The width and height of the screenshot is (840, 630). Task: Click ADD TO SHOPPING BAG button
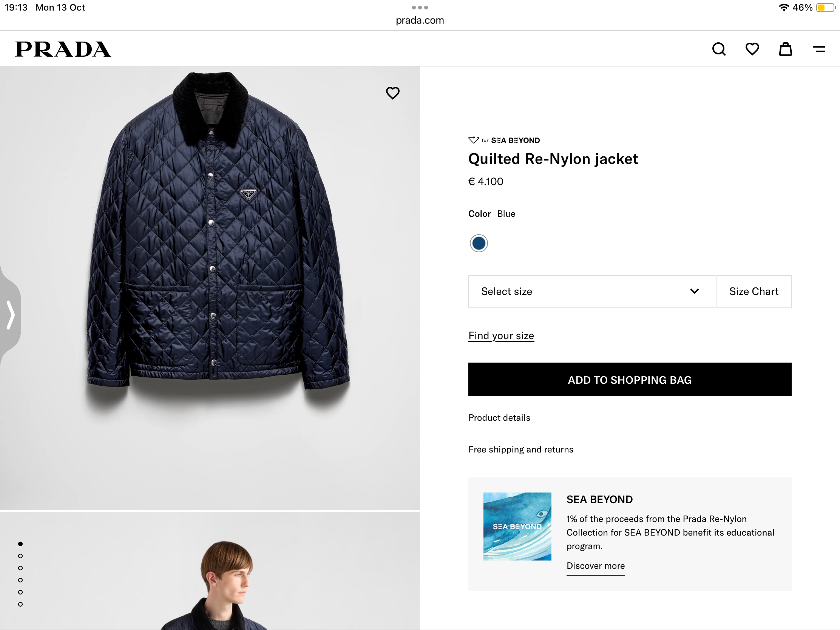(629, 379)
